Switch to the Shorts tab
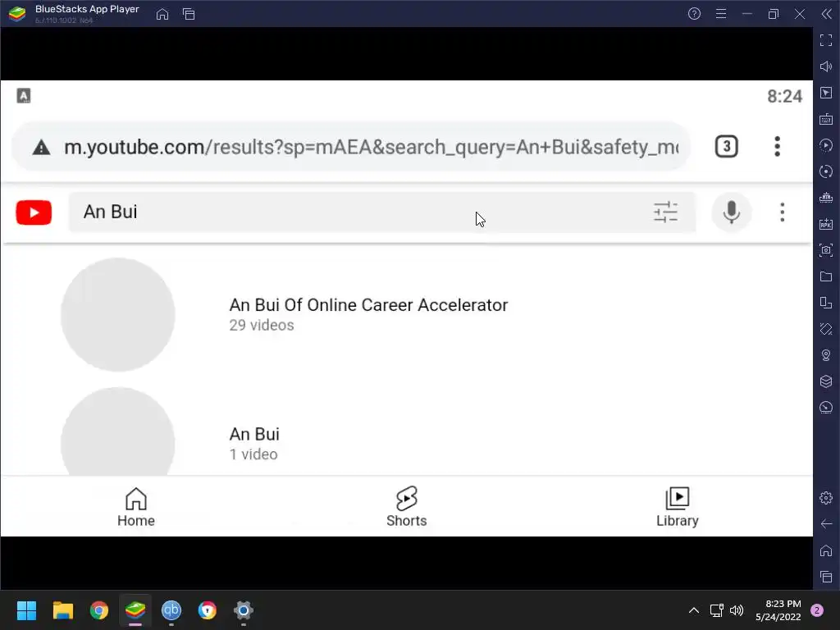This screenshot has height=630, width=840. click(x=407, y=507)
